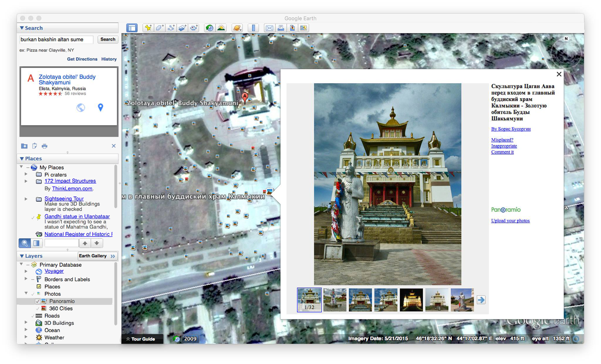
Task: Select the Add Path tool
Action: (171, 28)
